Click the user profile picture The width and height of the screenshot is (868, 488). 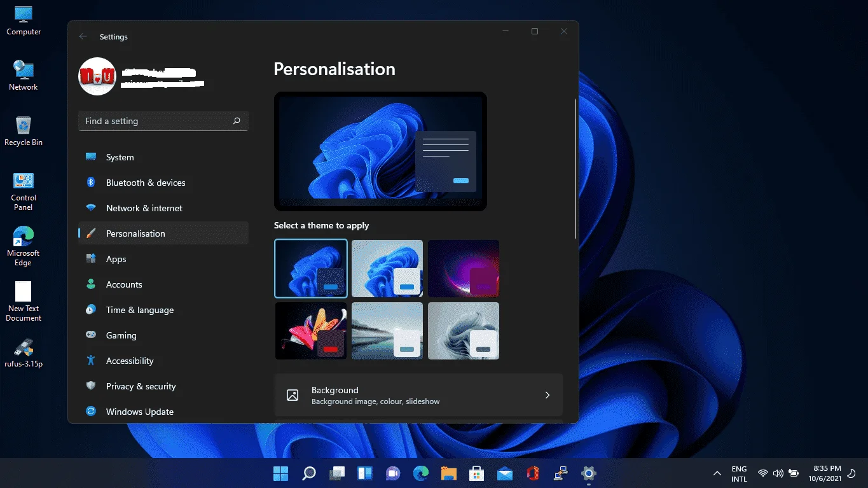97,76
